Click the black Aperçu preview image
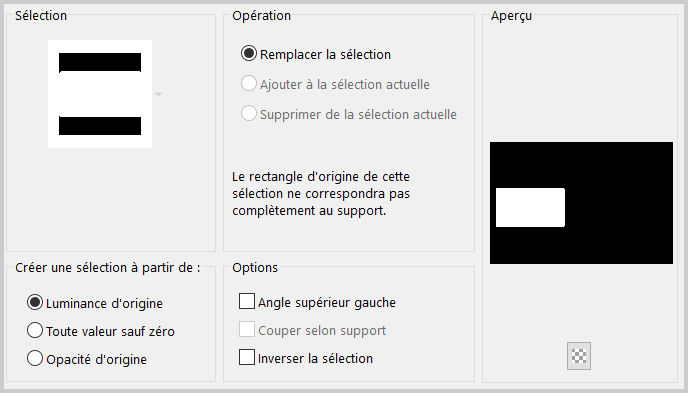688x393 pixels. (581, 203)
